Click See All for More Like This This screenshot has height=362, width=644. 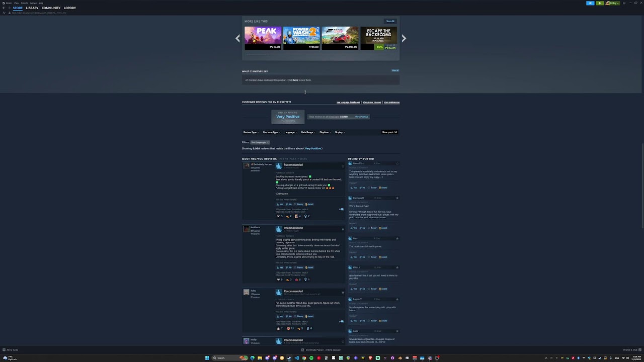[390, 21]
